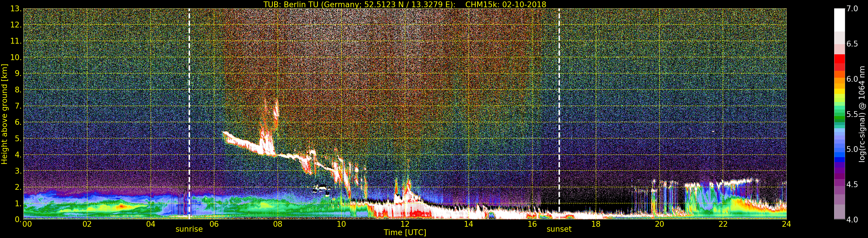The height and width of the screenshot is (238, 868).
Task: Click the '08' time axis tick label
Action: tap(278, 224)
